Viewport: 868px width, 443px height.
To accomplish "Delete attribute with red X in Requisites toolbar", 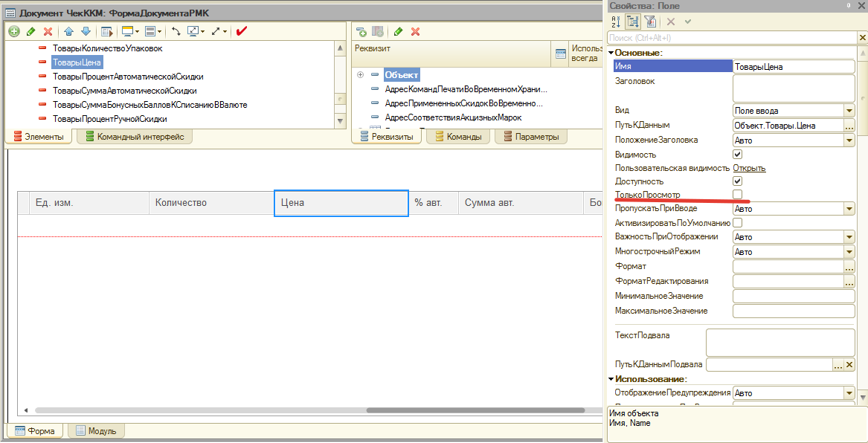I will pyautogui.click(x=415, y=31).
